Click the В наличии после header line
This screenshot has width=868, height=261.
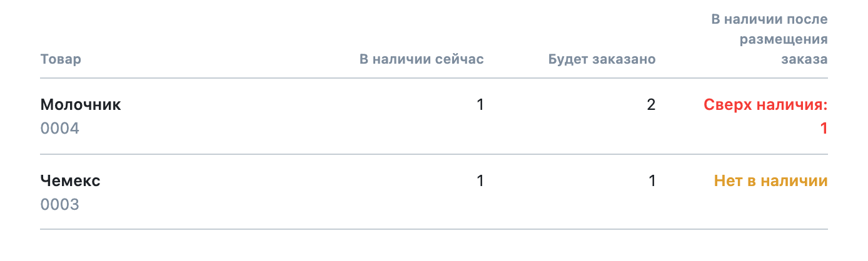tap(770, 19)
